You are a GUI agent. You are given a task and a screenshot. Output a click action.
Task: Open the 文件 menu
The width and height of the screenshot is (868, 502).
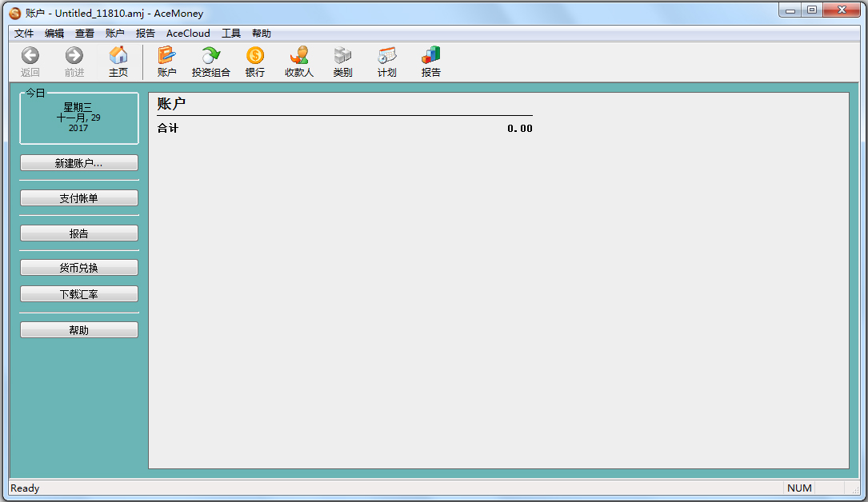point(24,33)
